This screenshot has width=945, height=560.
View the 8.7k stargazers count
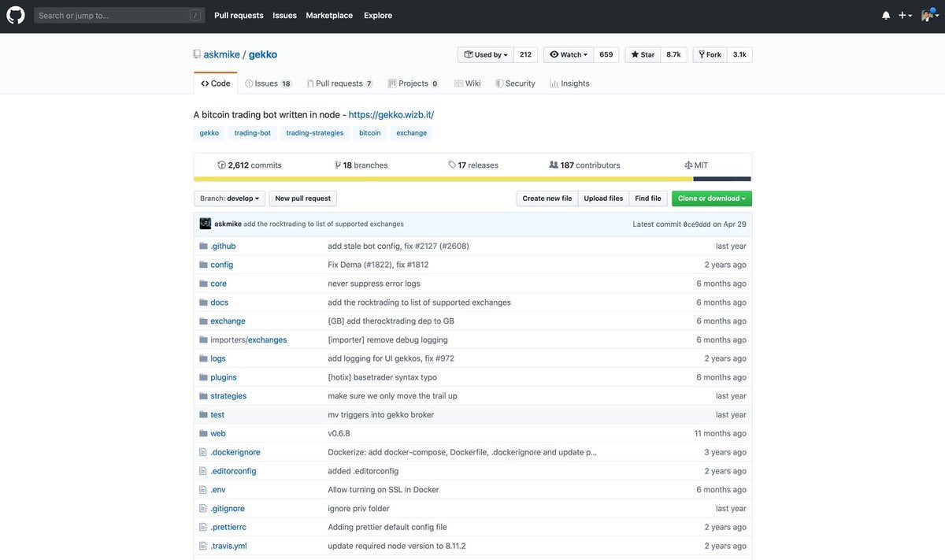pos(673,54)
